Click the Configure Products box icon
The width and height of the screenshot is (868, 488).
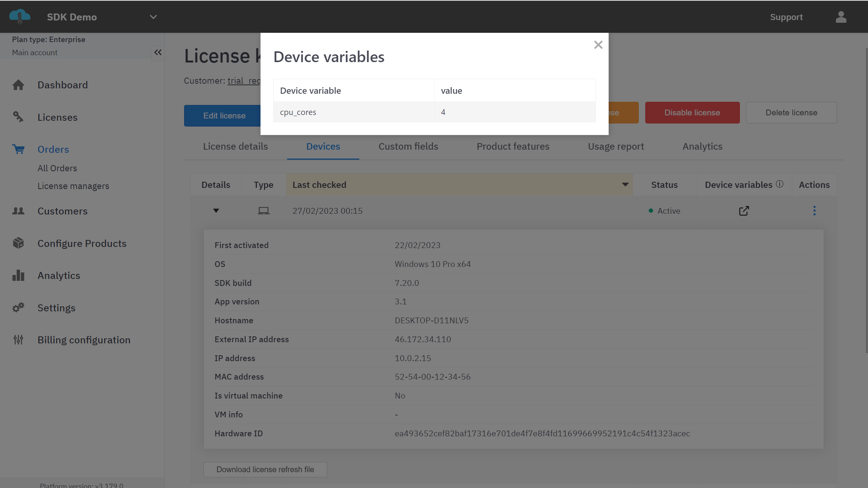(x=18, y=243)
